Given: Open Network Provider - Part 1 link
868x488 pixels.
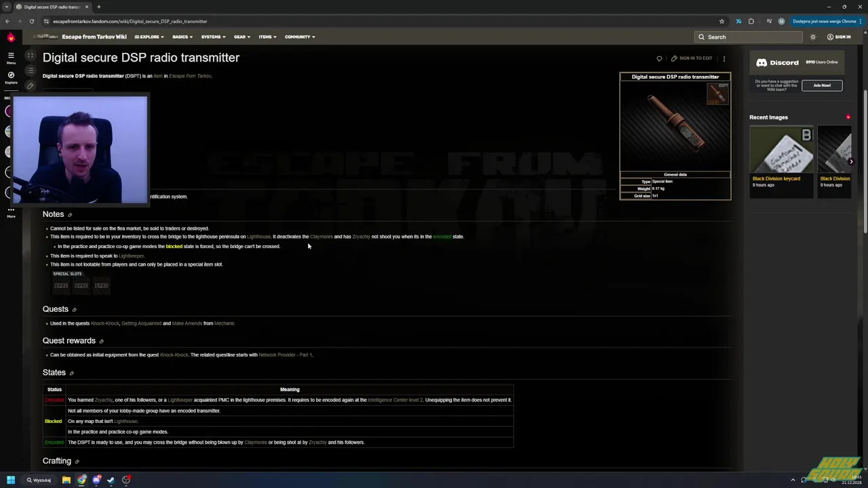Looking at the screenshot, I should pos(285,354).
